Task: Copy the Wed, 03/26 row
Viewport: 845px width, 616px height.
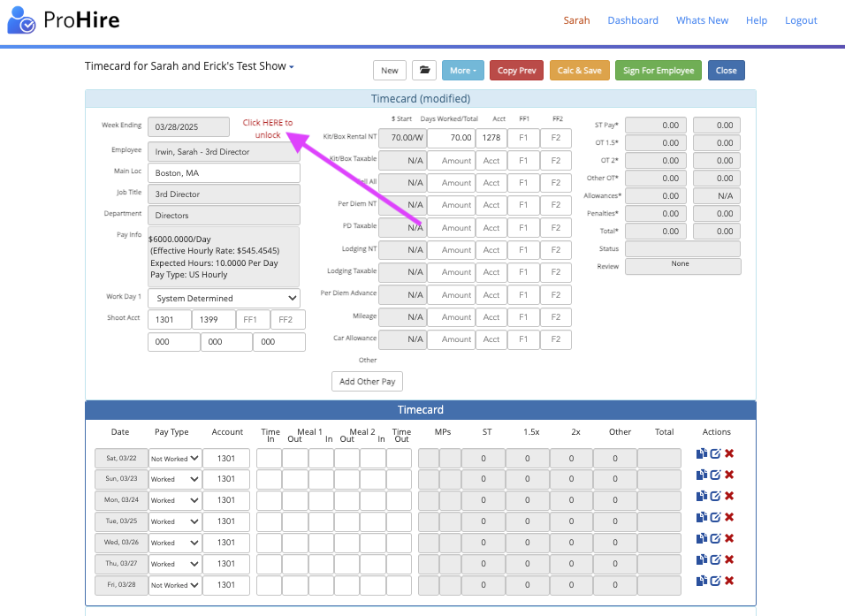Action: pyautogui.click(x=701, y=538)
